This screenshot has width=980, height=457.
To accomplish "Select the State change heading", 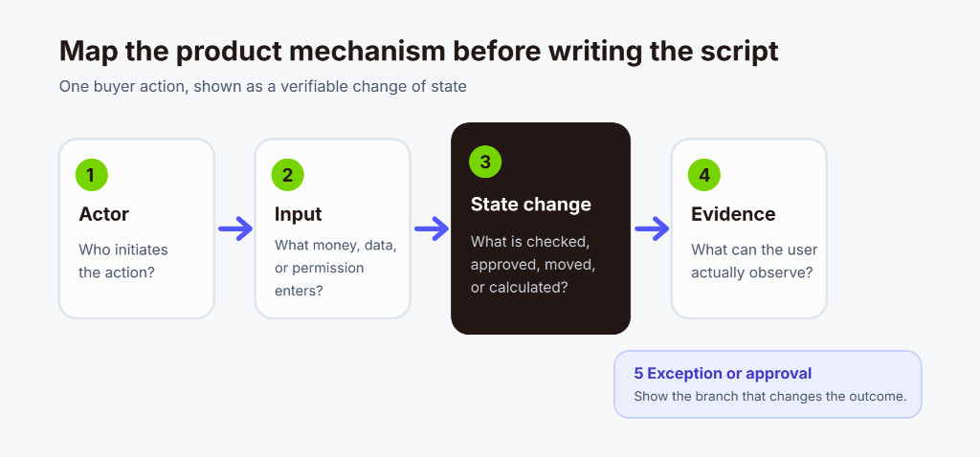I will tap(530, 205).
